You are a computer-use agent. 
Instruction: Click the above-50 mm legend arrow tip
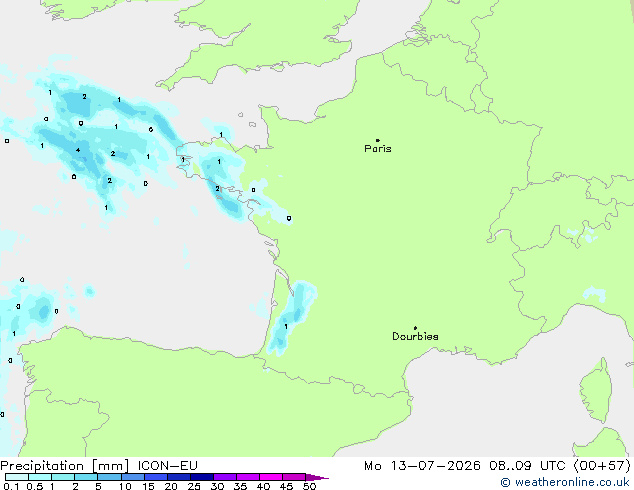coord(317,477)
